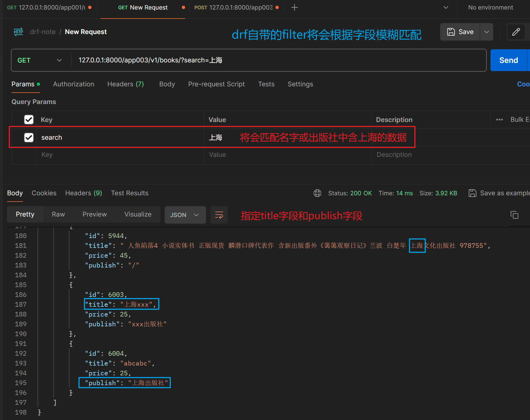Add a new request tab with plus
This screenshot has height=420, width=530.
(295, 8)
